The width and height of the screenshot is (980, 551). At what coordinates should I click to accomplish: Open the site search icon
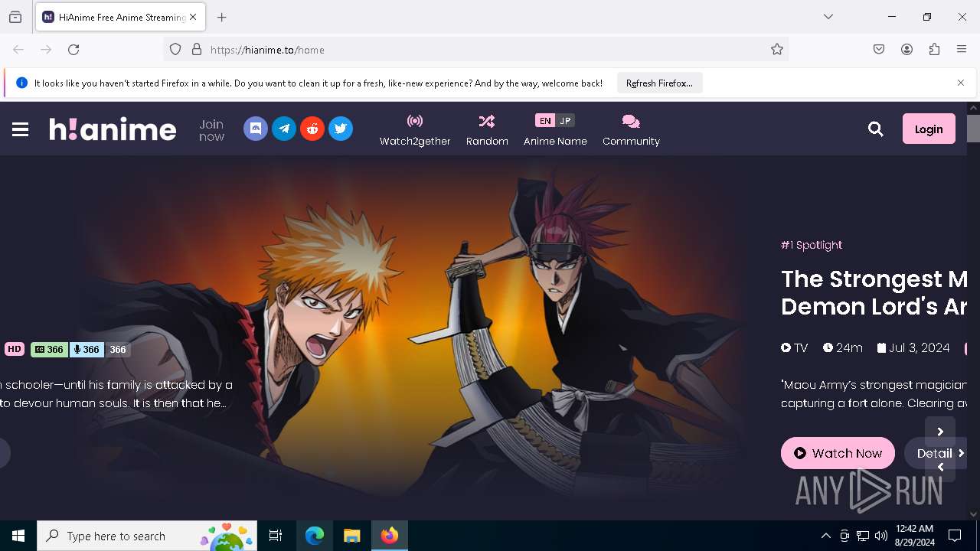tap(876, 129)
